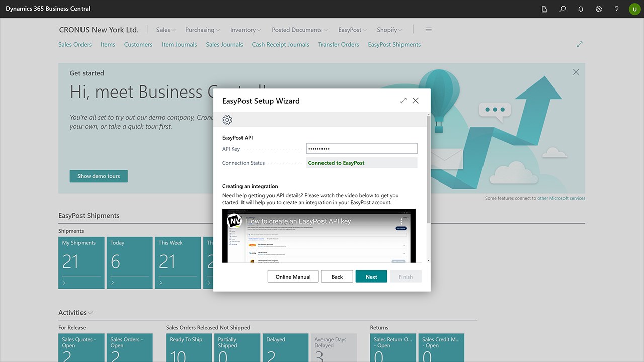Open the Ready To Ship tile
Viewport: 644px width, 362px height.
tap(189, 348)
